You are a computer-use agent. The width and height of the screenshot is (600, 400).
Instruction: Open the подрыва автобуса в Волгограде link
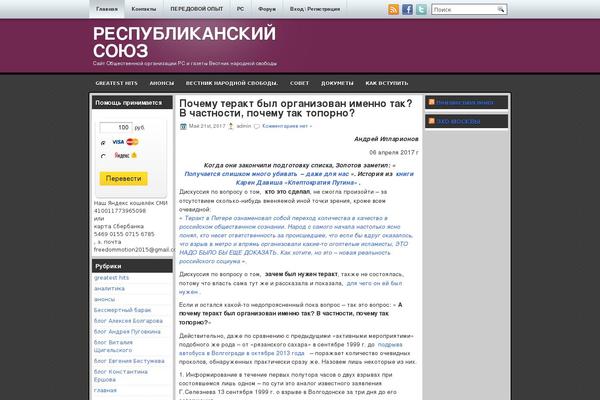(290, 349)
